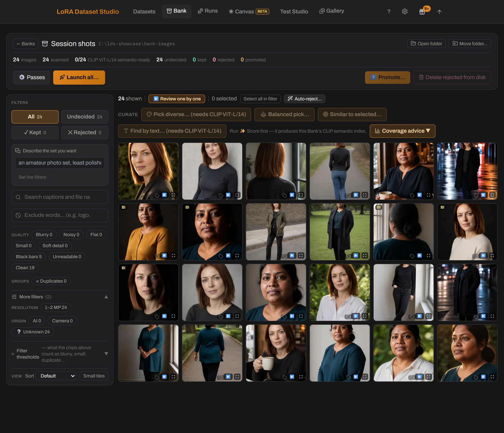Click the Exclude words input field
This screenshot has width=504, height=433.
[x=60, y=215]
